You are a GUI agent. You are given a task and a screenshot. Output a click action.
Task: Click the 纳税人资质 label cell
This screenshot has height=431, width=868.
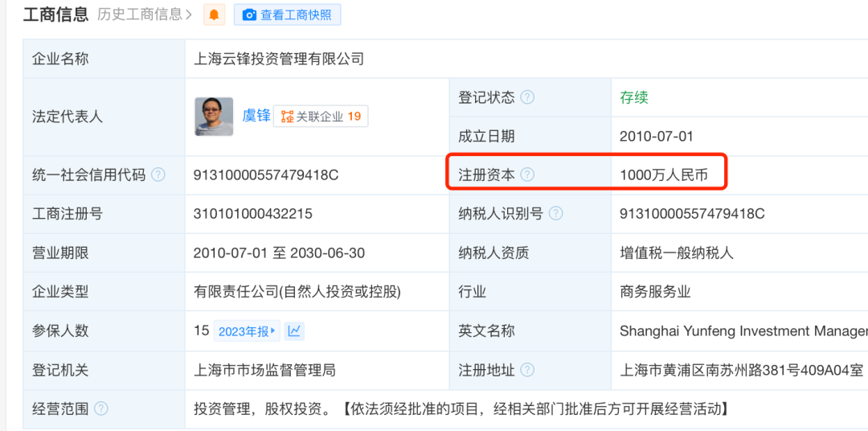click(x=530, y=253)
